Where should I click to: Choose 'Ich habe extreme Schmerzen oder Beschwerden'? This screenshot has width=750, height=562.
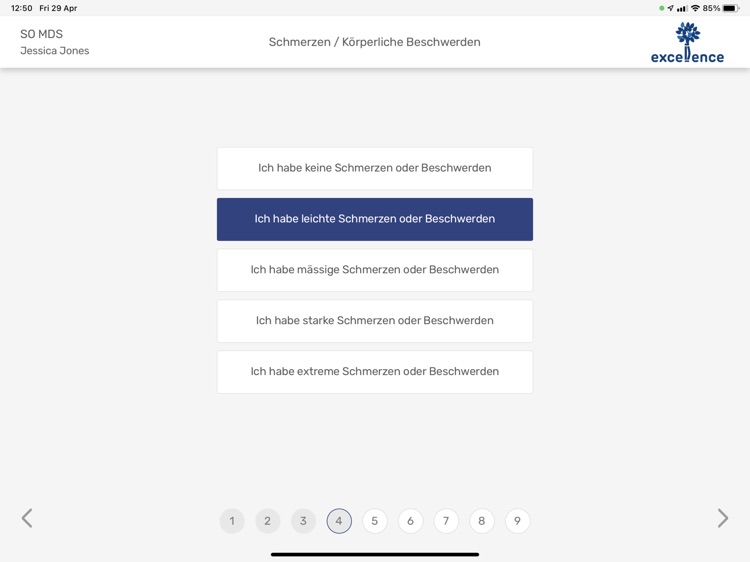(375, 372)
